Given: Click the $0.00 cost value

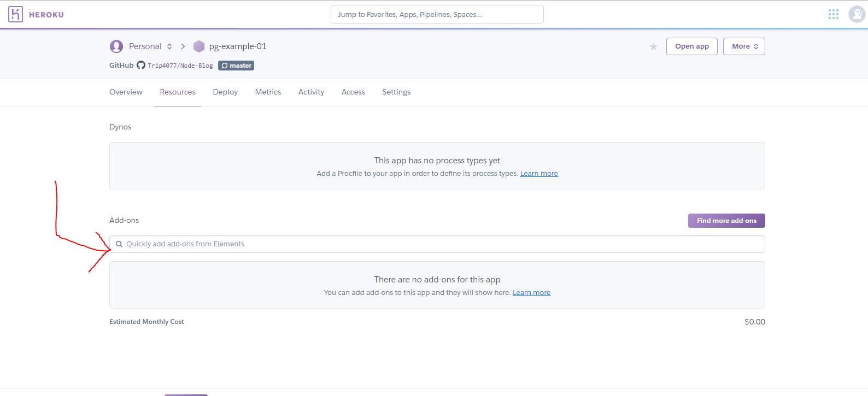Looking at the screenshot, I should click(x=755, y=322).
